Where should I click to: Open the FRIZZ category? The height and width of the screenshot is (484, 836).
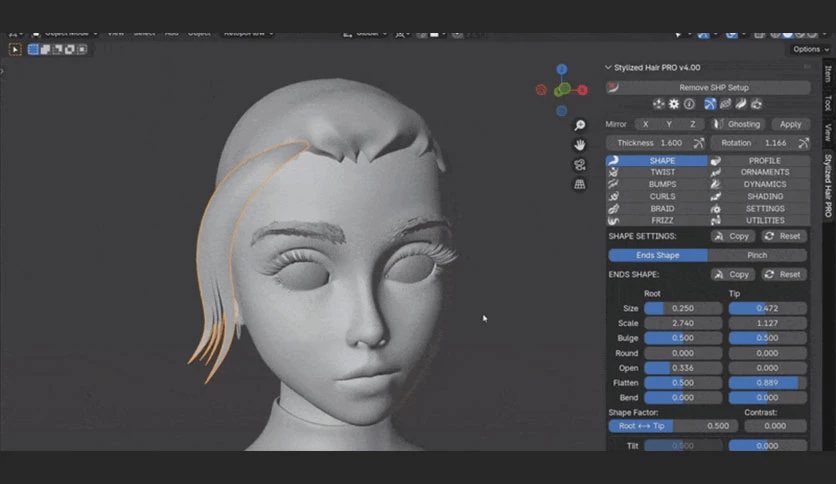click(657, 220)
